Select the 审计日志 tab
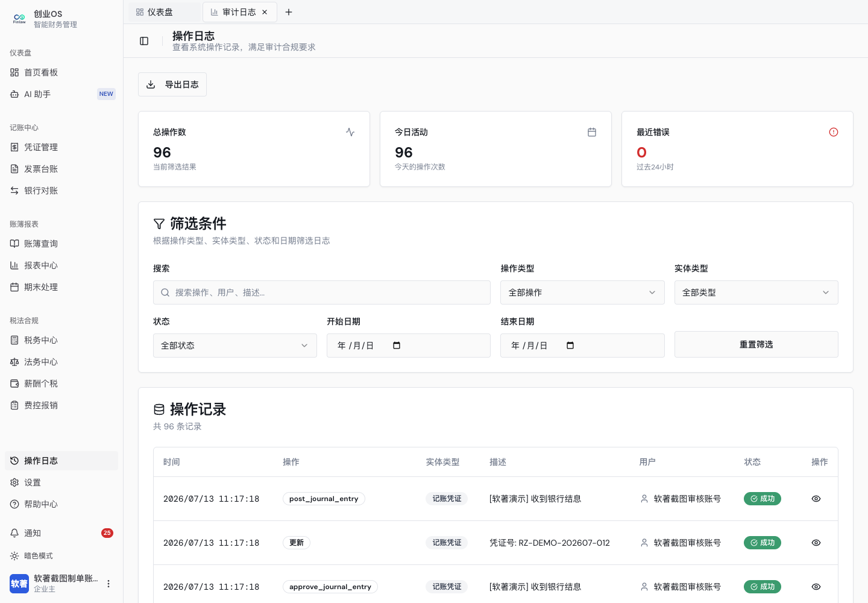The image size is (868, 603). pos(240,12)
